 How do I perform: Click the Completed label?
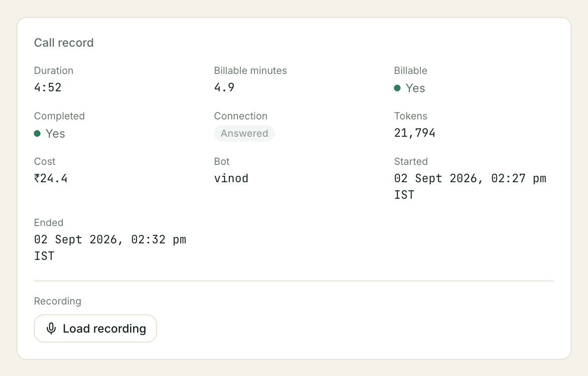[59, 116]
